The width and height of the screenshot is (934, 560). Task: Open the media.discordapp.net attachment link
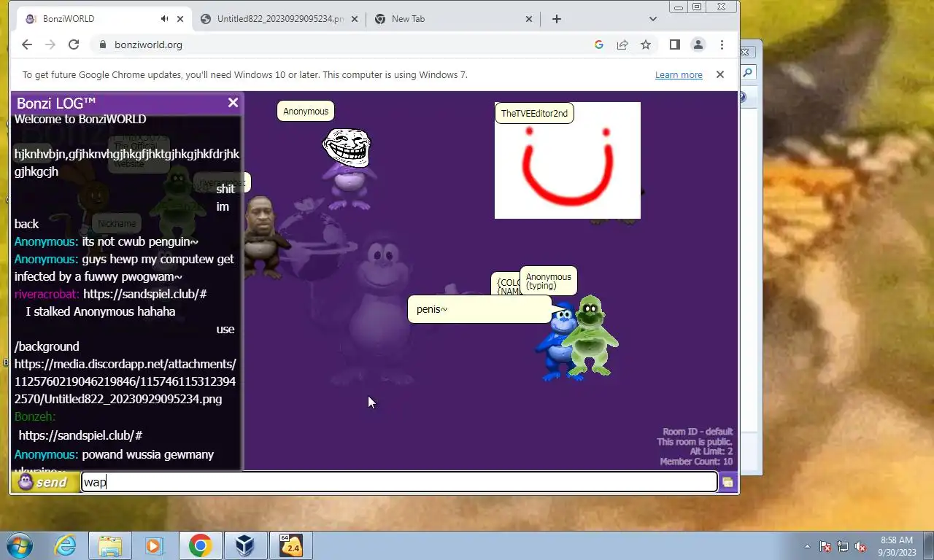[125, 381]
